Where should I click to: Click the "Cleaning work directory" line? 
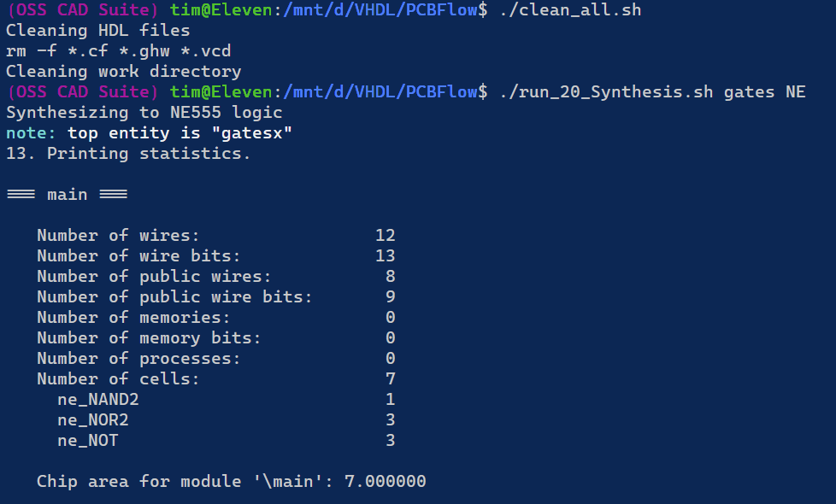click(x=123, y=72)
